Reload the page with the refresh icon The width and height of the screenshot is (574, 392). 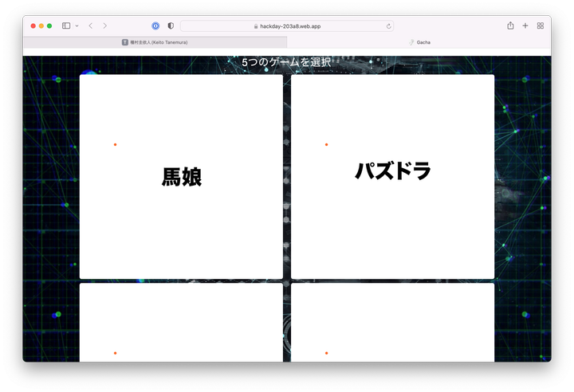(x=389, y=26)
